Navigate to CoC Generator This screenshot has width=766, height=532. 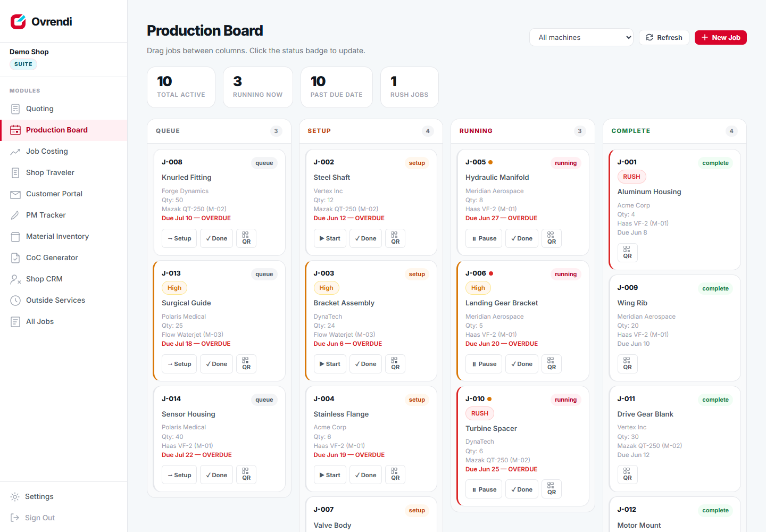[64, 258]
